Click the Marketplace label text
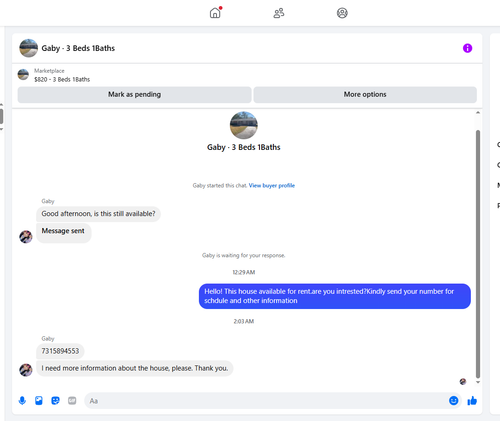Viewport: 500px width, 421px height. (49, 71)
